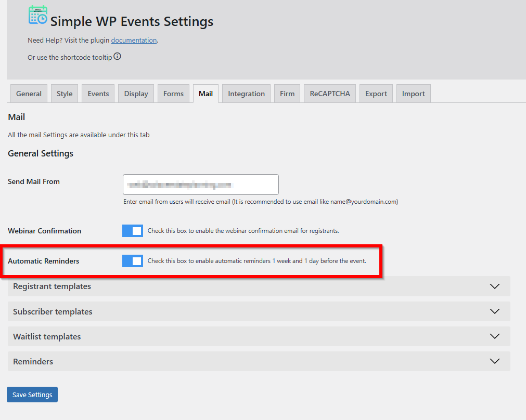Screen dimensions: 526x420
Task: Focus the Send Mail From email field
Action: pyautogui.click(x=201, y=185)
